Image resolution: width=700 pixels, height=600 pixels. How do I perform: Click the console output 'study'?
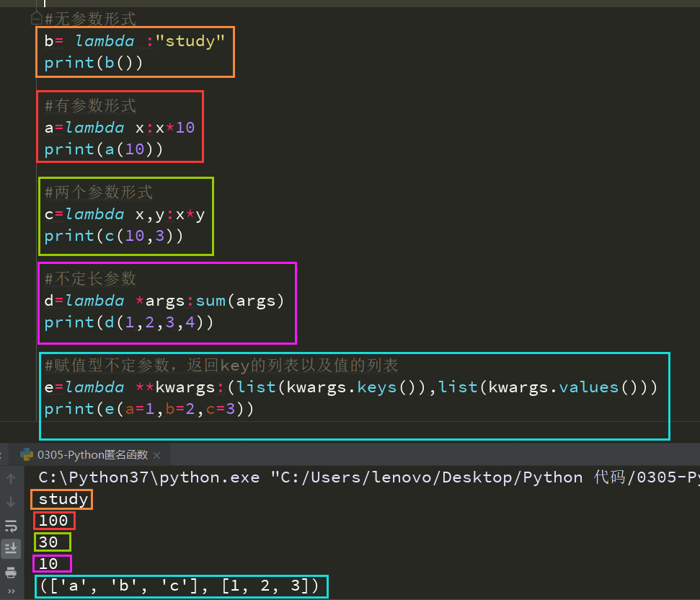pyautogui.click(x=63, y=499)
